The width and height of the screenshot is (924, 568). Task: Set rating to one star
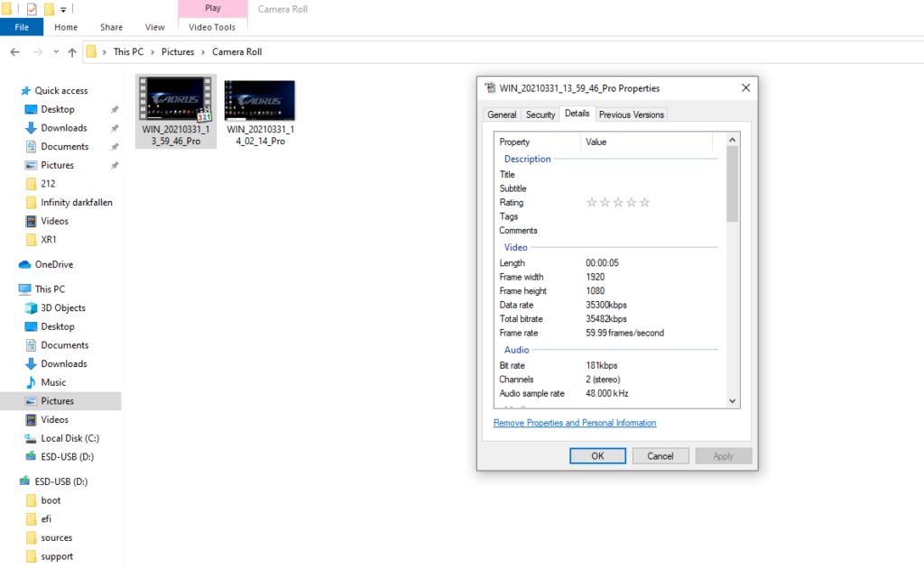point(592,203)
